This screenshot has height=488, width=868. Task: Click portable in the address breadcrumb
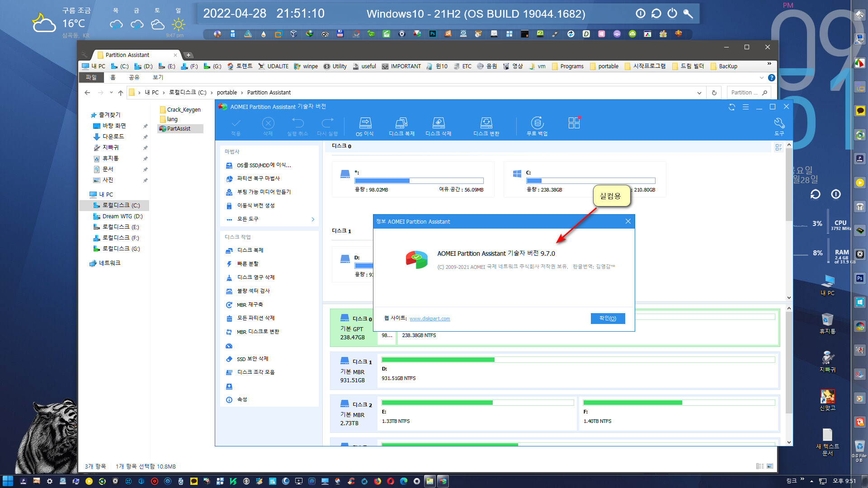click(x=227, y=93)
